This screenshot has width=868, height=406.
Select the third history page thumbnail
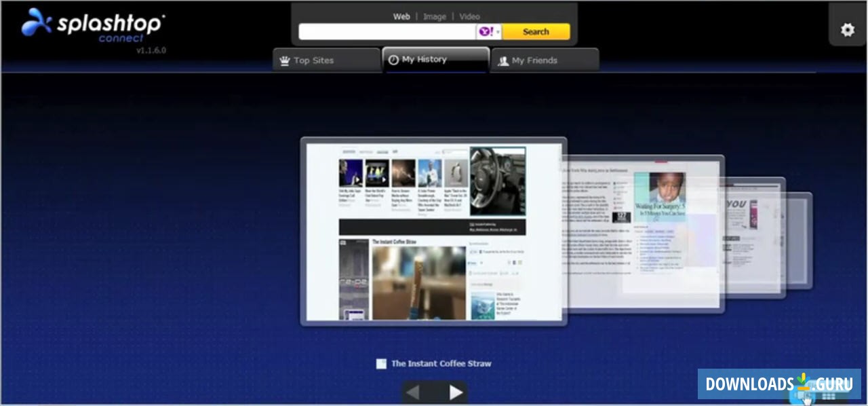pyautogui.click(x=755, y=238)
